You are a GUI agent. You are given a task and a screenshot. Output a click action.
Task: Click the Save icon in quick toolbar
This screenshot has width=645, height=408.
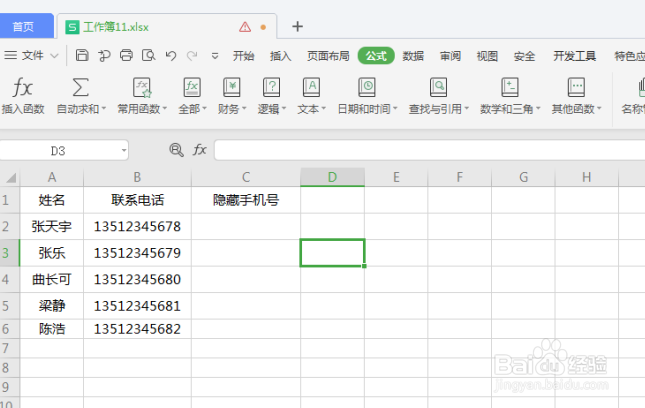point(82,55)
